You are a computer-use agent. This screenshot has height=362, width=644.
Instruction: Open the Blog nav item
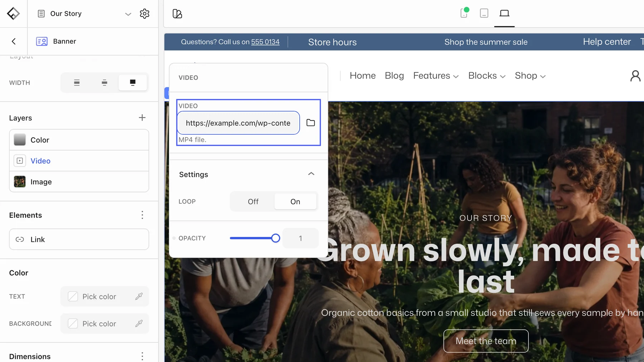(394, 76)
